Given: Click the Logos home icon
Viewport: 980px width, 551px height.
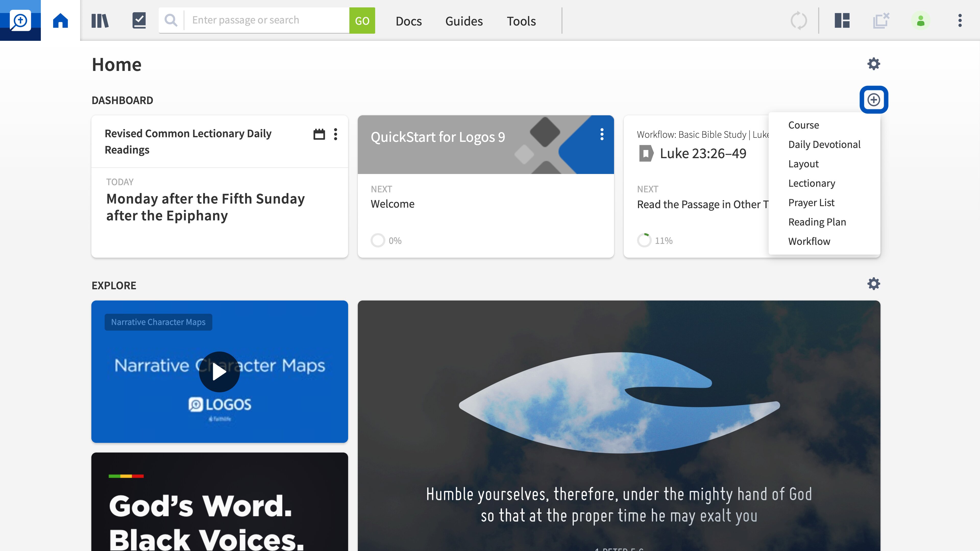Looking at the screenshot, I should [60, 20].
